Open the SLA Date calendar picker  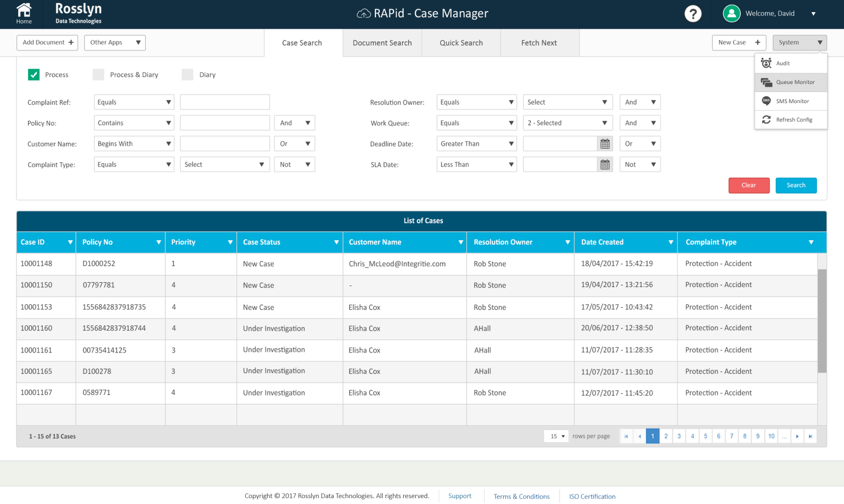tap(605, 165)
